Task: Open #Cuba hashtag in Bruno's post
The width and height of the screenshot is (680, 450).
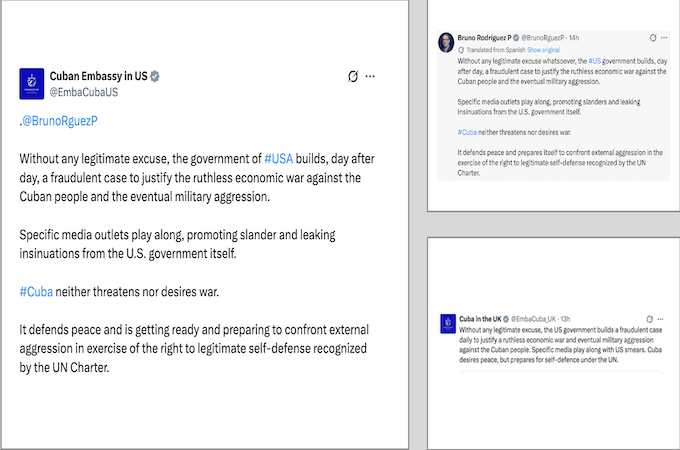Action: tap(467, 132)
